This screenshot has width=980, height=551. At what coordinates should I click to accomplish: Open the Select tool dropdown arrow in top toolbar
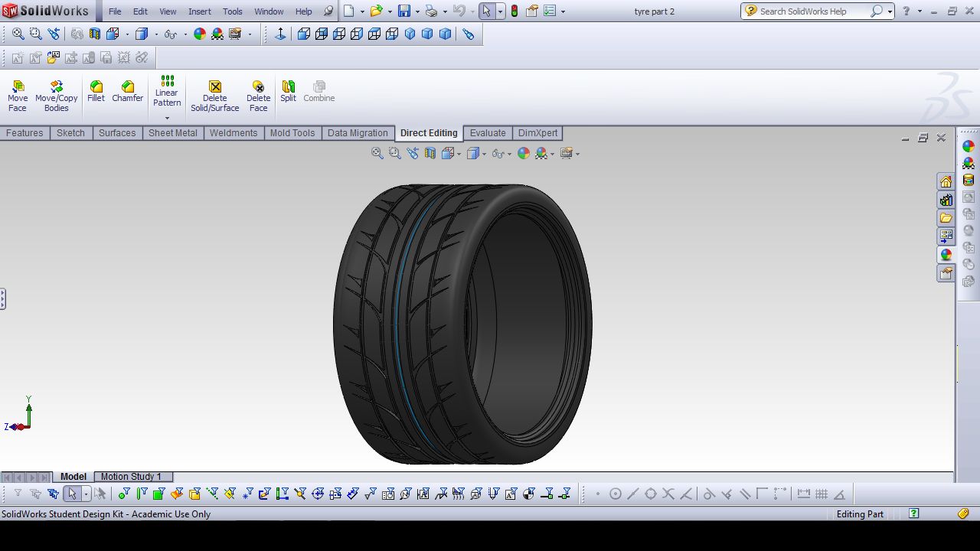[x=500, y=11]
